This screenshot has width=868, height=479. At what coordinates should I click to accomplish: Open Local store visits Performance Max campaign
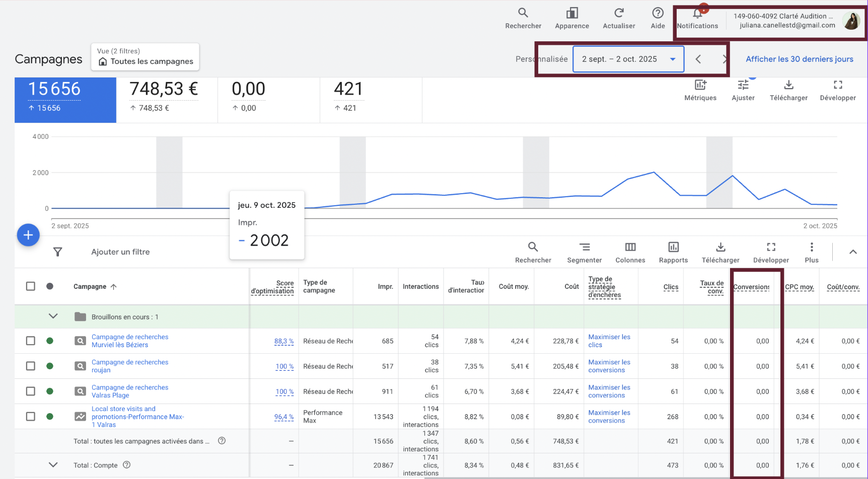137,417
